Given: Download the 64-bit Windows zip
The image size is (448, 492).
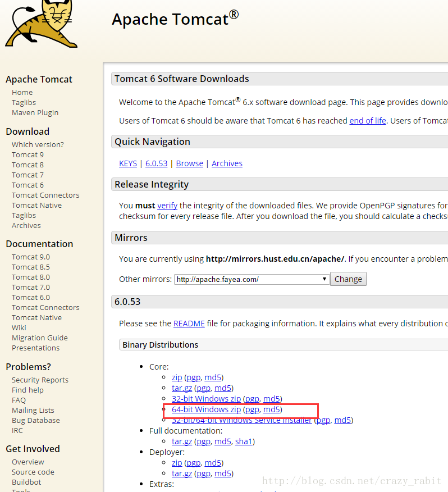Looking at the screenshot, I should click(x=206, y=409).
